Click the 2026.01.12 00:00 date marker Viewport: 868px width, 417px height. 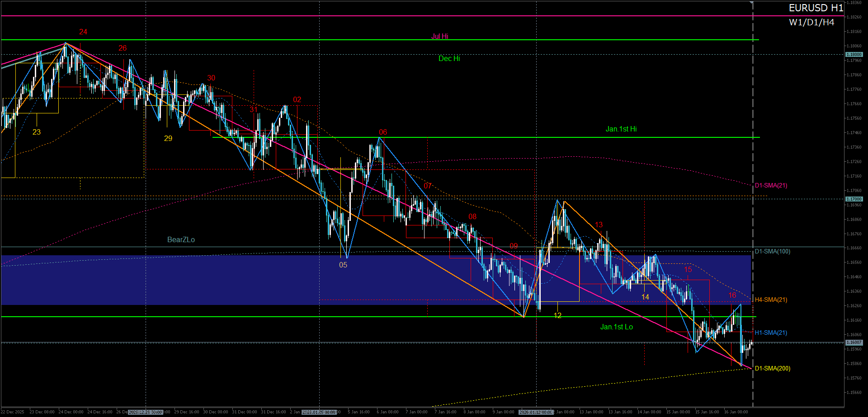point(536,412)
